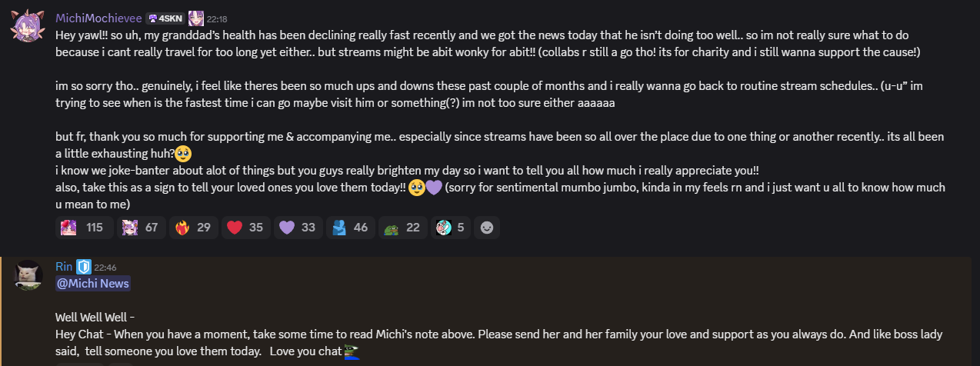The width and height of the screenshot is (980, 366).
Task: Toggle the second reaction showing 67
Action: coord(140,228)
